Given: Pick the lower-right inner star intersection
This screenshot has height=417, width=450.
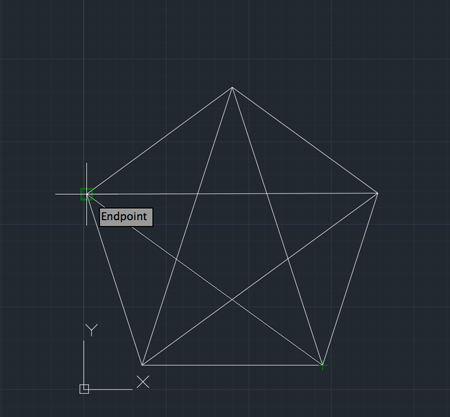Looking at the screenshot, I should [x=288, y=259].
